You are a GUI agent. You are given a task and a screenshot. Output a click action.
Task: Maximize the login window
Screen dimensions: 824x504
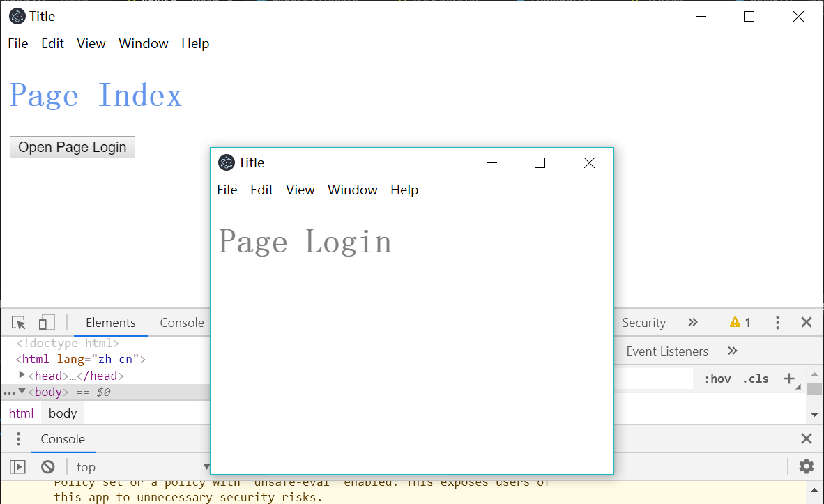point(540,163)
